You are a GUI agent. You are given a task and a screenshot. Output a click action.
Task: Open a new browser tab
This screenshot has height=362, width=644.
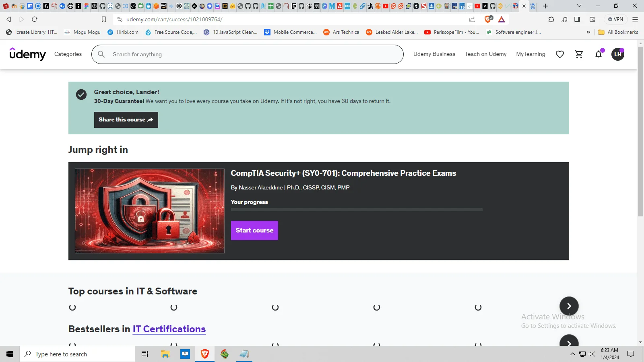point(545,6)
